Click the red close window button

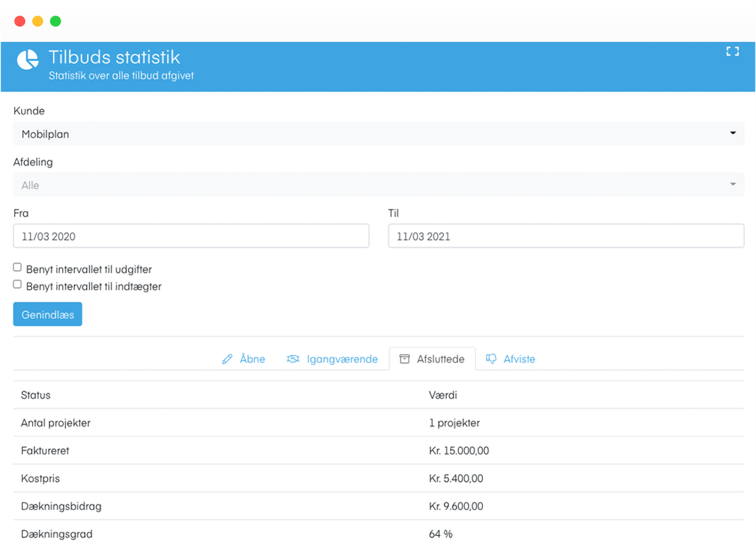click(x=20, y=22)
